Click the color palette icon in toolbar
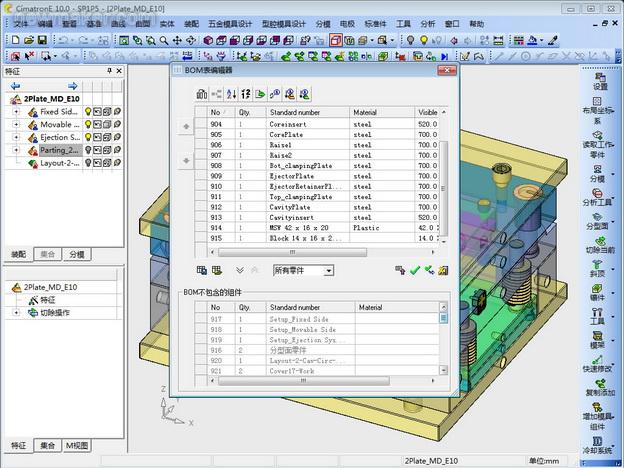624x468 pixels. pyautogui.click(x=518, y=40)
